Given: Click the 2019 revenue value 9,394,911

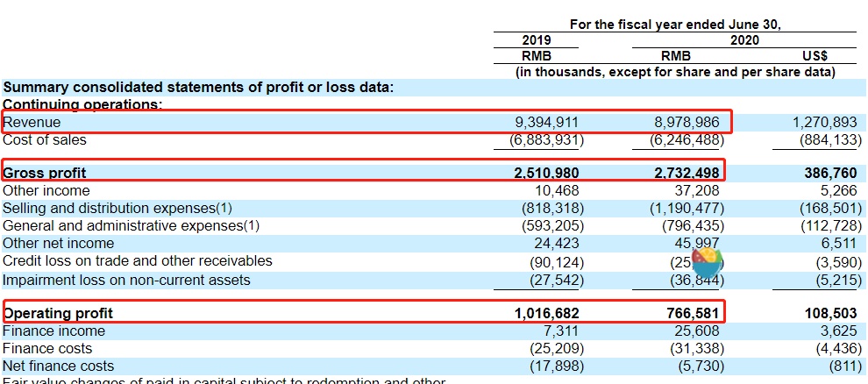Looking at the screenshot, I should [x=546, y=122].
